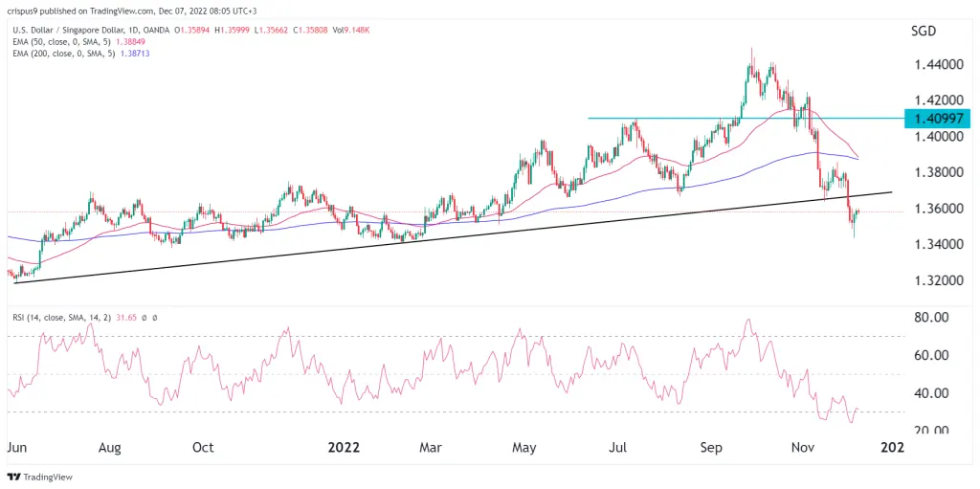
Task: Click the EMA 200 value 1.38713
Action: click(136, 54)
